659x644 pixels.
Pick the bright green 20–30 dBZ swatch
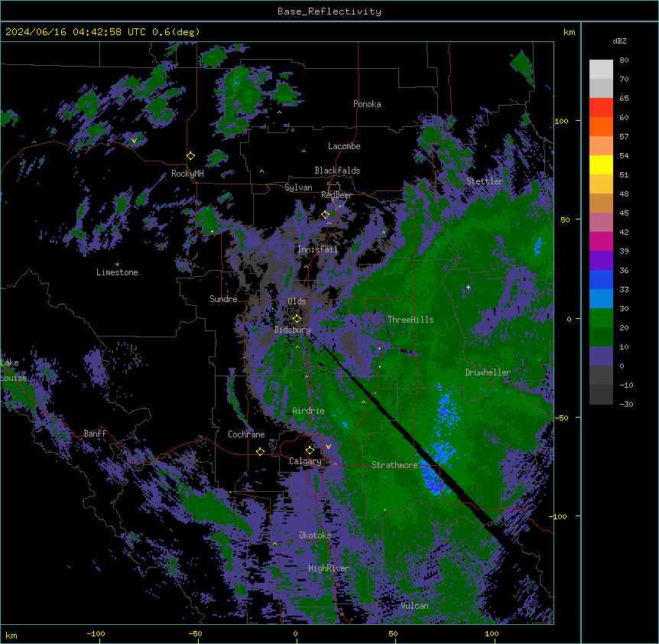601,318
